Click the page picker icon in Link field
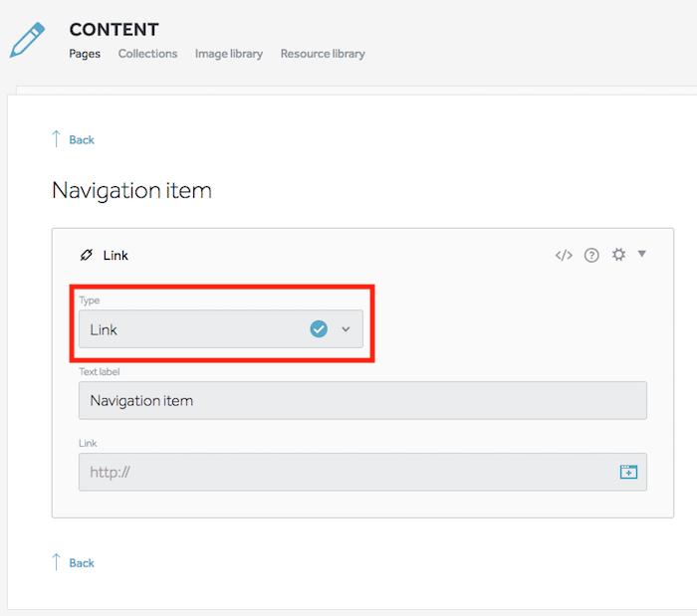Viewport: 697px width, 616px height. click(628, 472)
